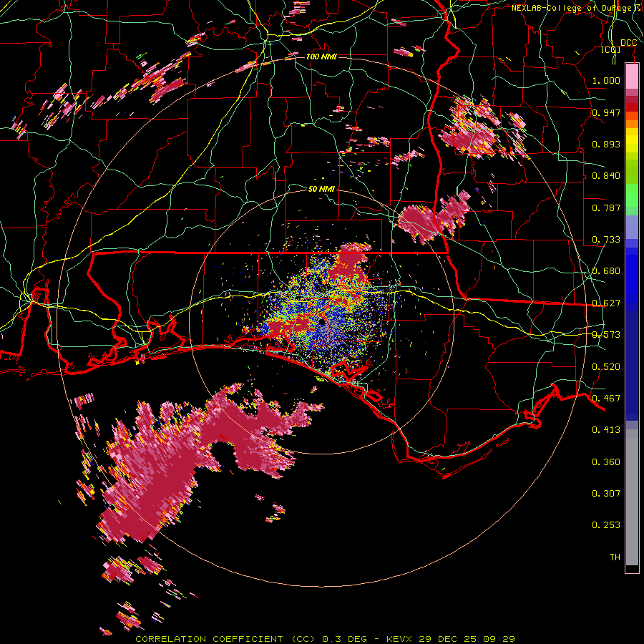The image size is (644, 644).
Task: Click the "0.467" color scale value
Action: [606, 399]
